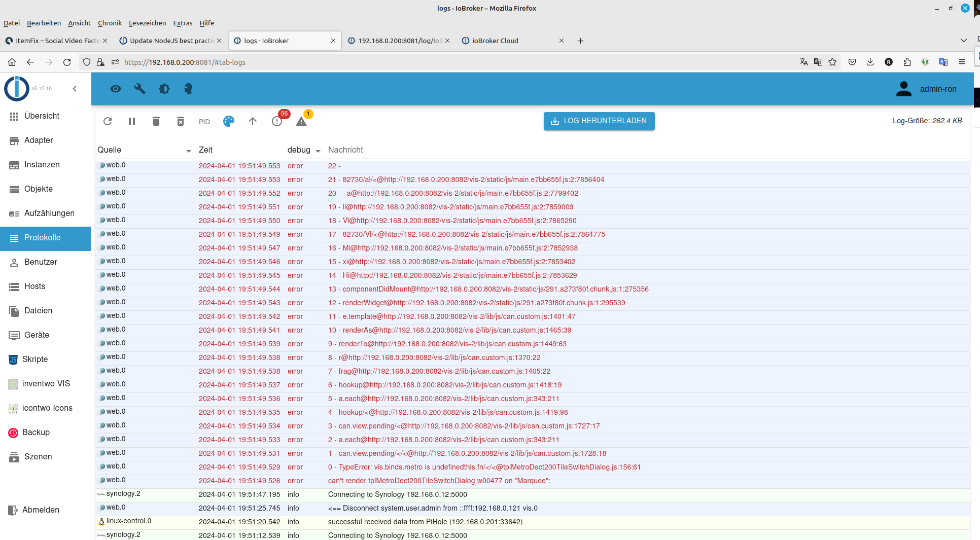Click the error count icon with badge 96

(277, 121)
